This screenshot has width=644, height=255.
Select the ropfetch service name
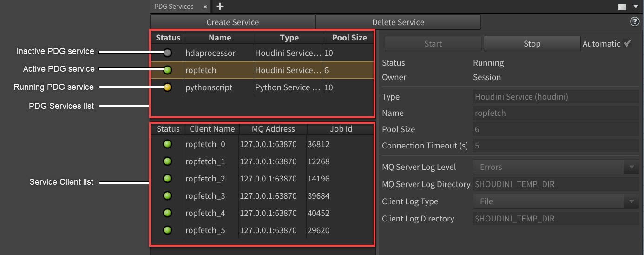201,70
